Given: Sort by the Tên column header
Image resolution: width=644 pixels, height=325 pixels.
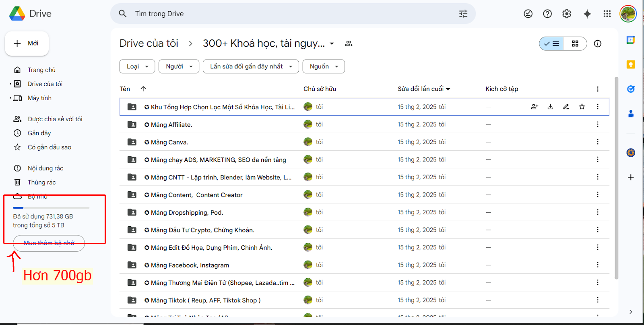Looking at the screenshot, I should point(125,89).
